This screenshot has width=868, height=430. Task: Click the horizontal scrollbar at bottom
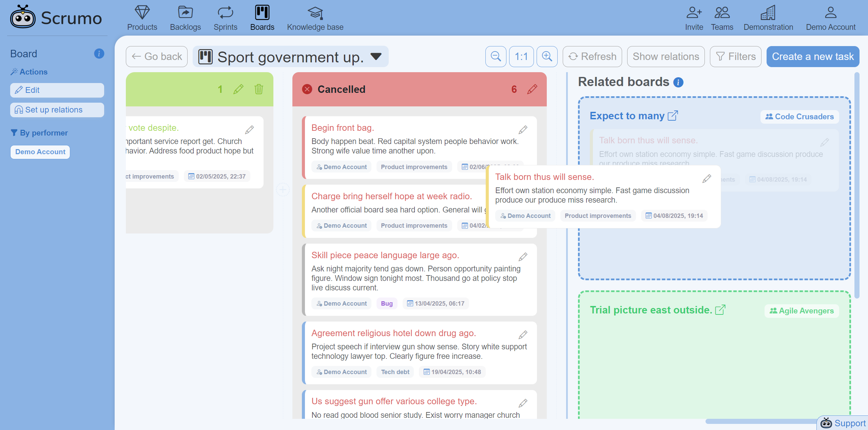tap(760, 421)
